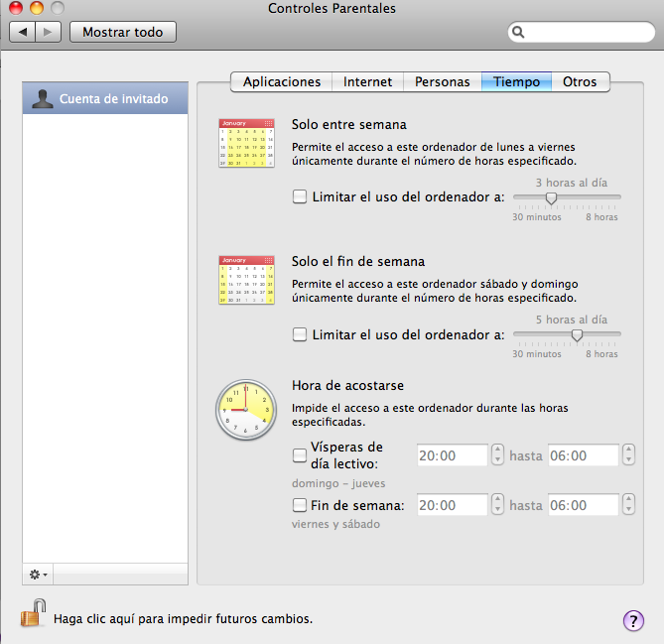Open the purple help question mark button
Viewport: 664px width, 644px height.
point(633,621)
